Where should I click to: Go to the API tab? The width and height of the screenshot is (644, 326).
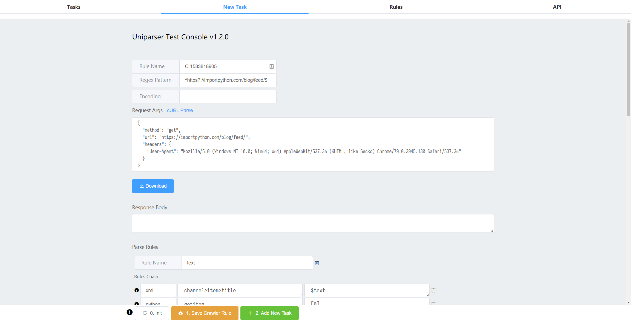tap(557, 7)
